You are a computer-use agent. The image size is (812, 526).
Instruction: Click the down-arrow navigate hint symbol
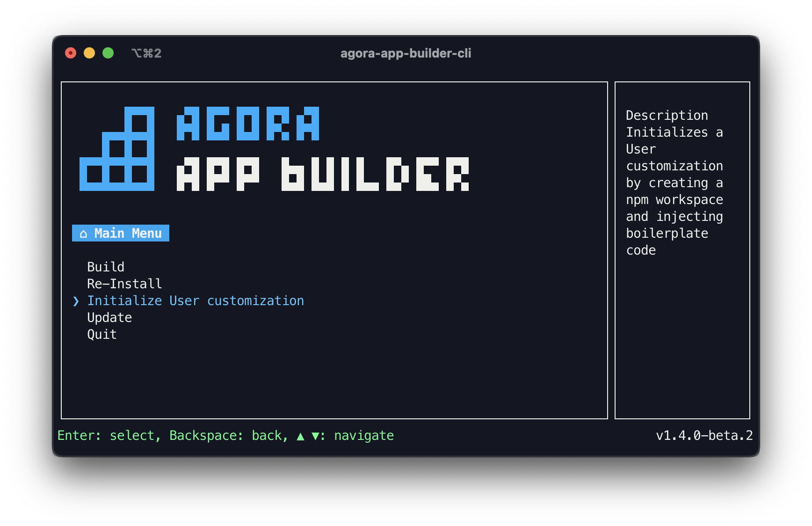pos(315,436)
